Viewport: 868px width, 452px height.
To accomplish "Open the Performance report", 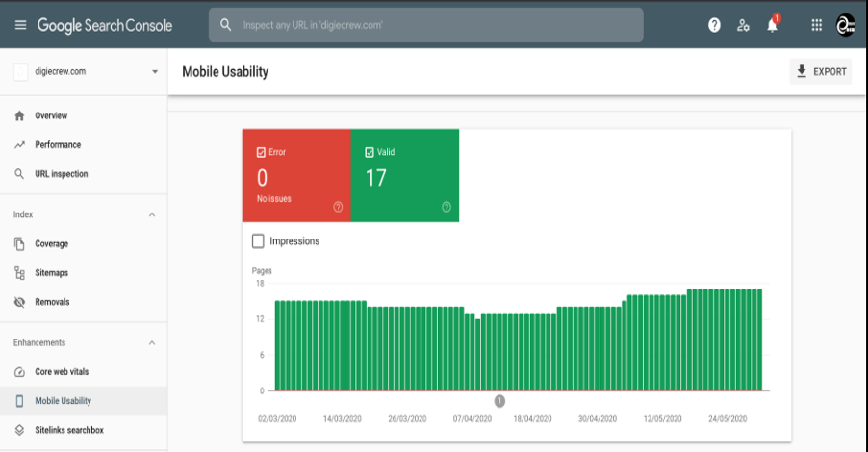I will pyautogui.click(x=84, y=145).
